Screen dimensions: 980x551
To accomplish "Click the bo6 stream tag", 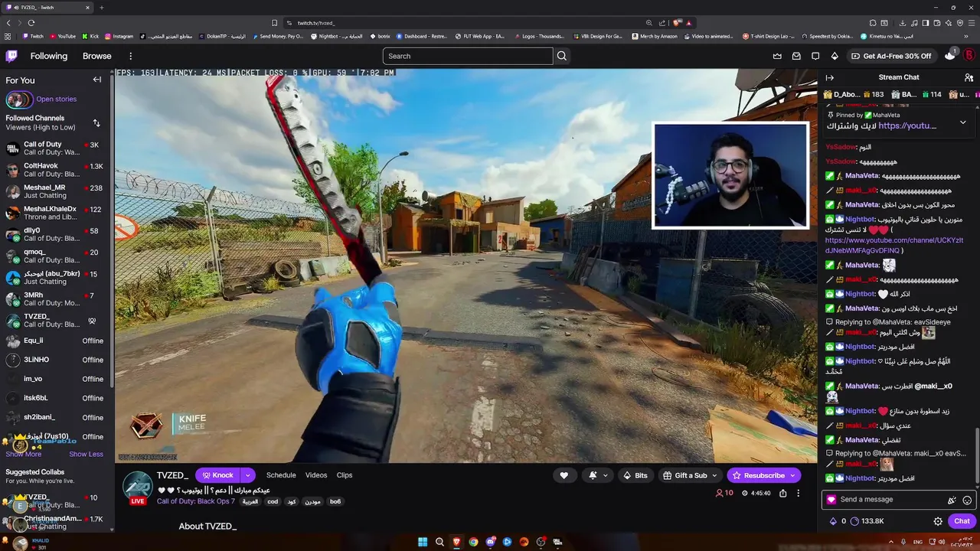I will tap(335, 501).
